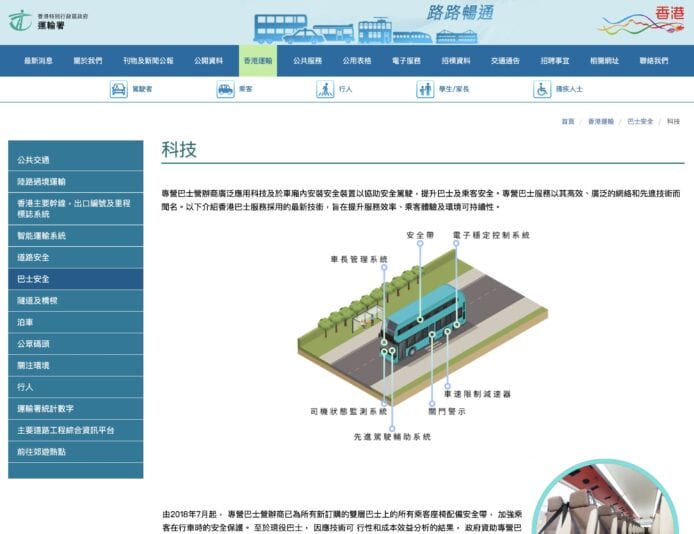Go to 首頁 in the breadcrumb
694x534 pixels.
[x=568, y=121]
